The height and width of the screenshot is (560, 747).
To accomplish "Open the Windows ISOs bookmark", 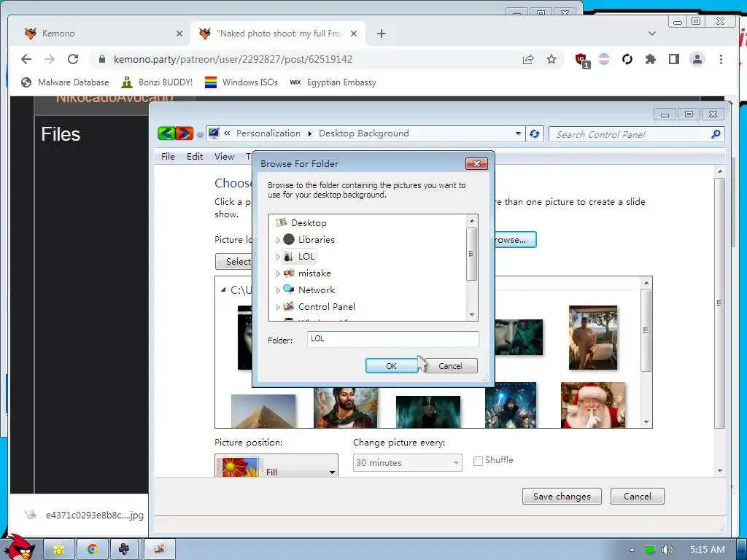I will point(241,82).
